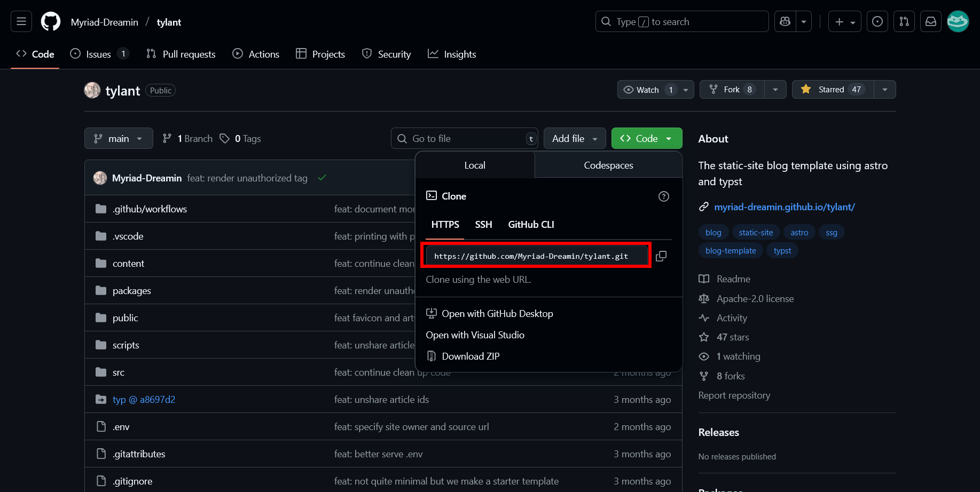
Task: Open the typ @ a8697d2 submodule
Action: pos(144,399)
